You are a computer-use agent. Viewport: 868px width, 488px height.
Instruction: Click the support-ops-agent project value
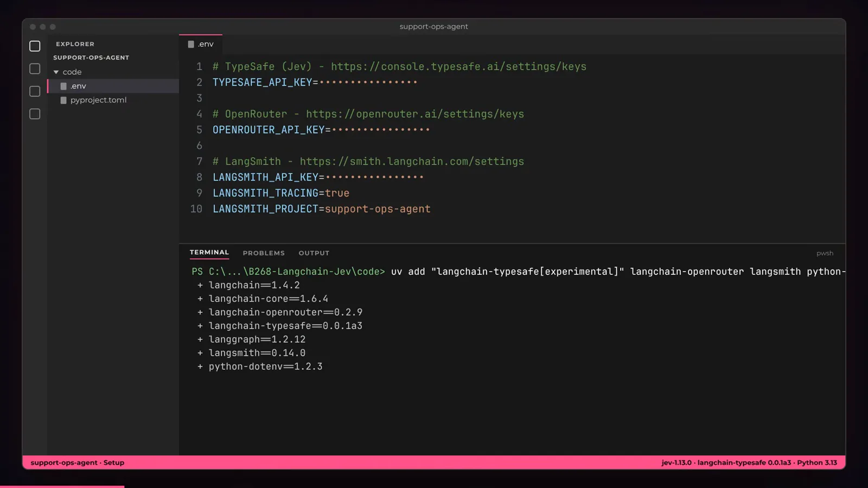pyautogui.click(x=378, y=209)
